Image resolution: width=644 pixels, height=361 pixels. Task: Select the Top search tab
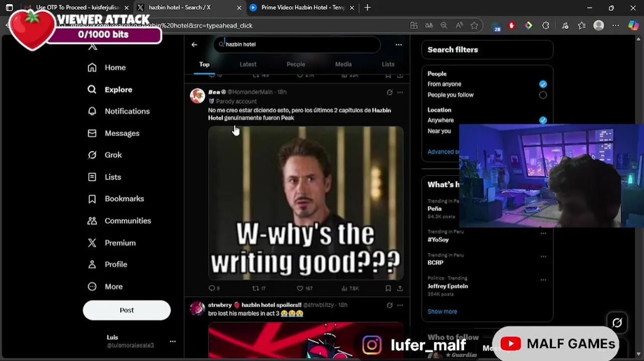204,64
